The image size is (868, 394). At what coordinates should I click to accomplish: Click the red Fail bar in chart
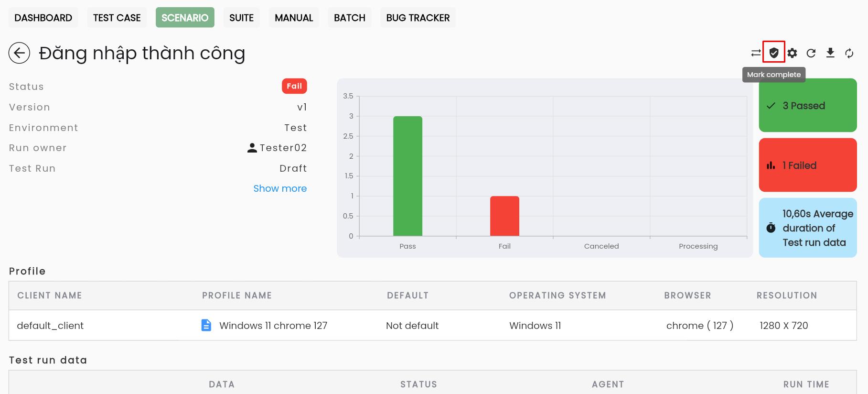(504, 216)
